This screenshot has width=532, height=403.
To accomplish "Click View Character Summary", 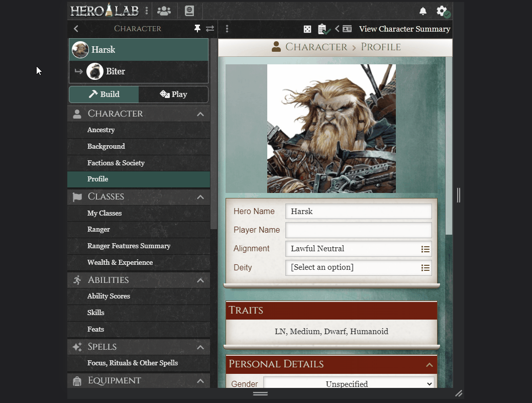I will (x=404, y=29).
